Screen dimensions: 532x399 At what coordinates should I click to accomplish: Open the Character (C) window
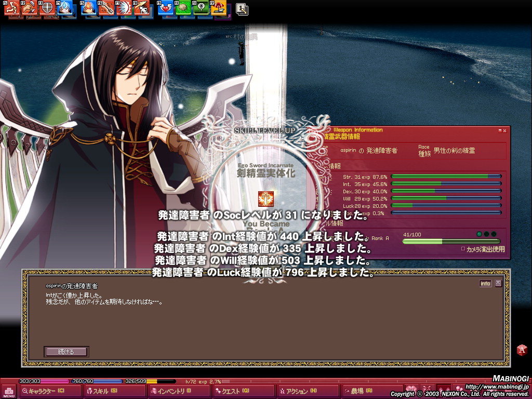[x=50, y=391]
